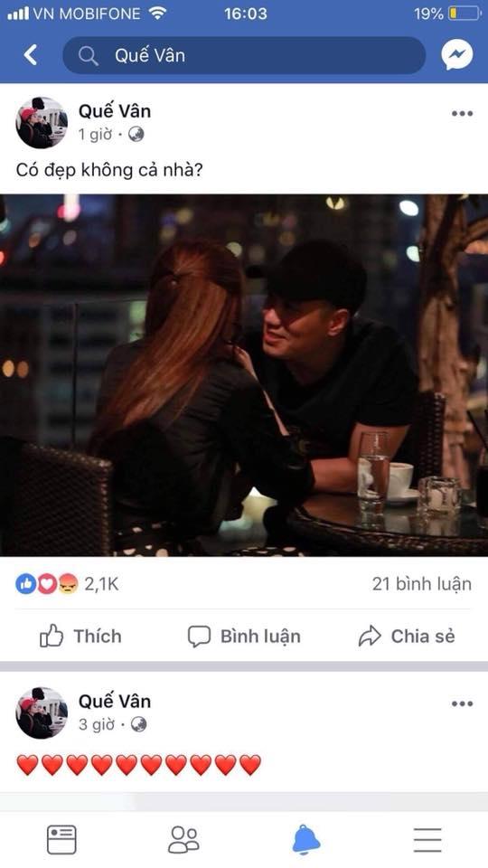Share the post via Chia sẻ
Viewport: 488px width, 868px height.
point(407,637)
